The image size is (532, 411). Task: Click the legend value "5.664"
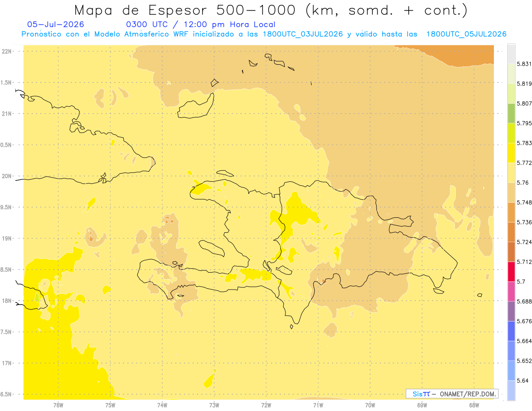tap(524, 341)
